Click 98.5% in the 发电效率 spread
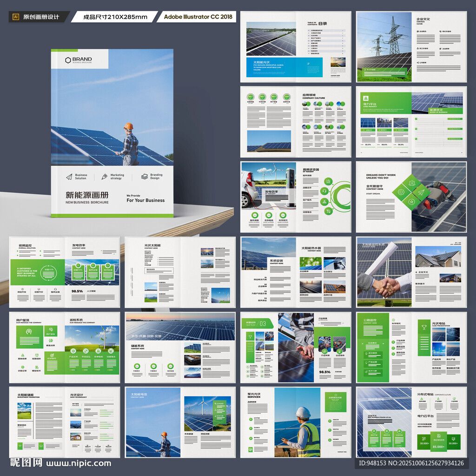The width and height of the screenshot is (476, 476). tap(77, 291)
